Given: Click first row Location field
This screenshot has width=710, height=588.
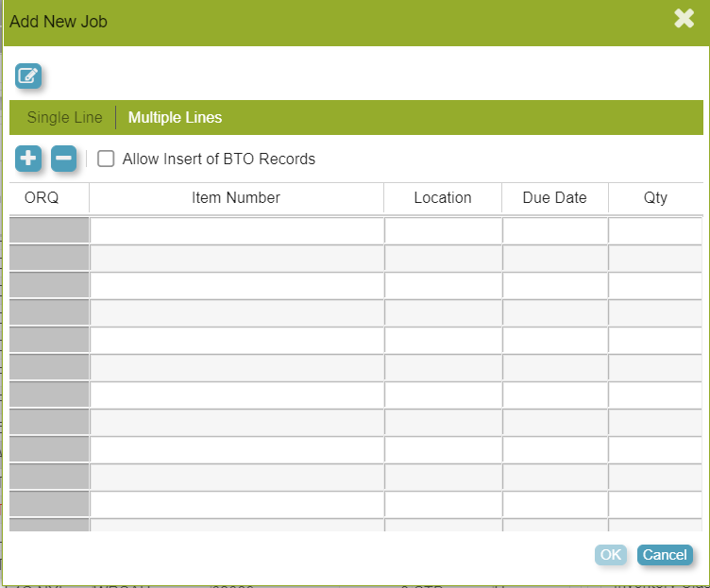Looking at the screenshot, I should pyautogui.click(x=443, y=230).
